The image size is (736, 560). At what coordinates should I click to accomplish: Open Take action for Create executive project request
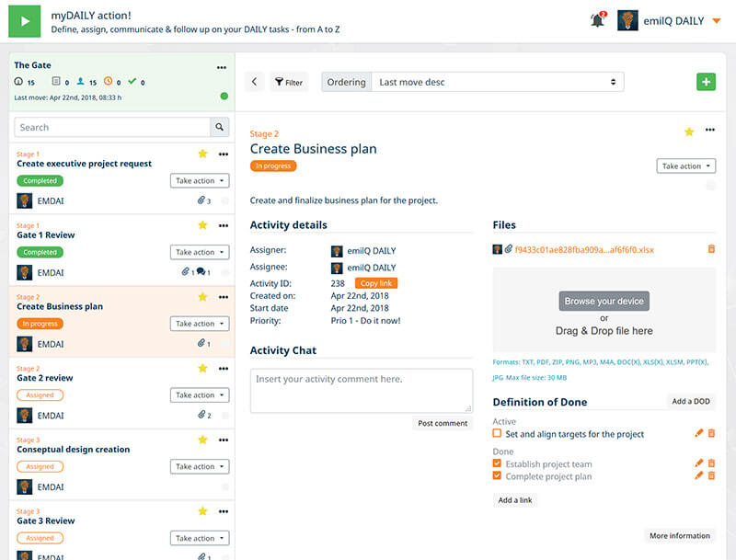pyautogui.click(x=200, y=180)
